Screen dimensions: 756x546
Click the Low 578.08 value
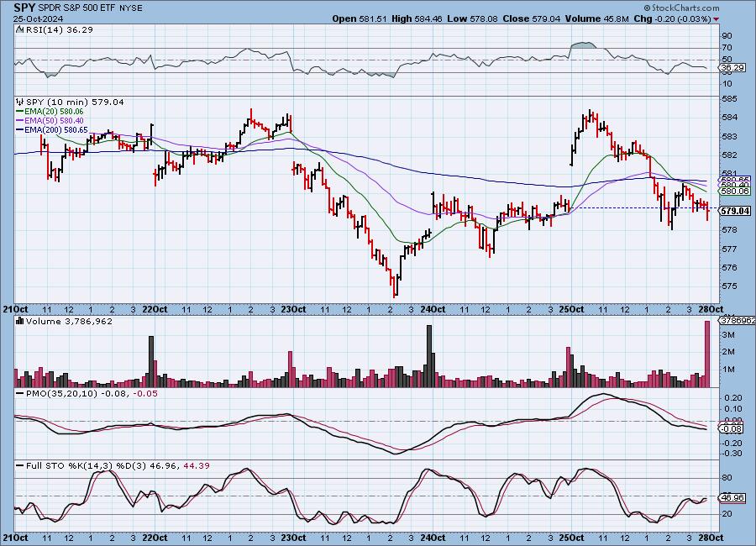(x=472, y=18)
